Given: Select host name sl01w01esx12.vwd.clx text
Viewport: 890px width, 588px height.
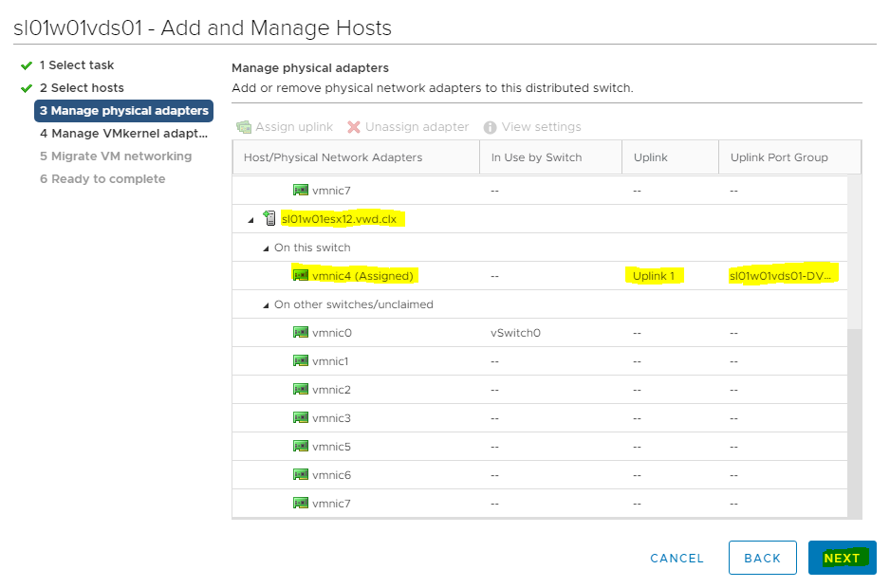Looking at the screenshot, I should [x=339, y=219].
